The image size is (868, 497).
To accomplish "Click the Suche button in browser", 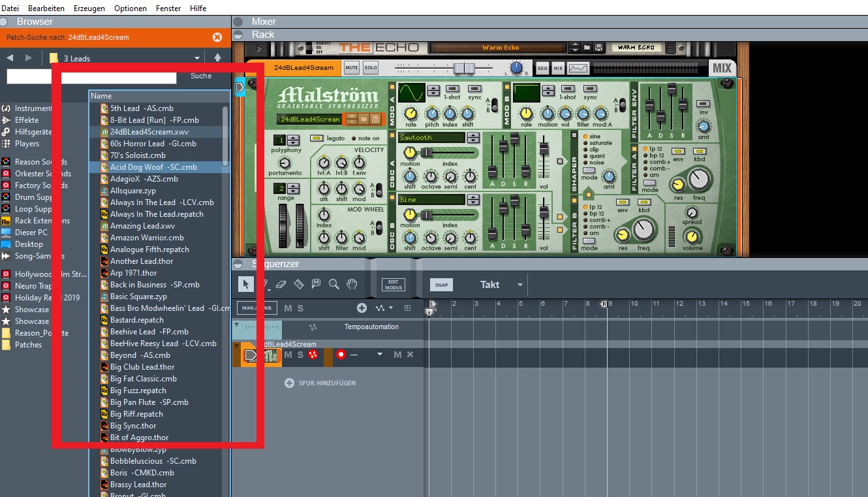I will pos(201,76).
